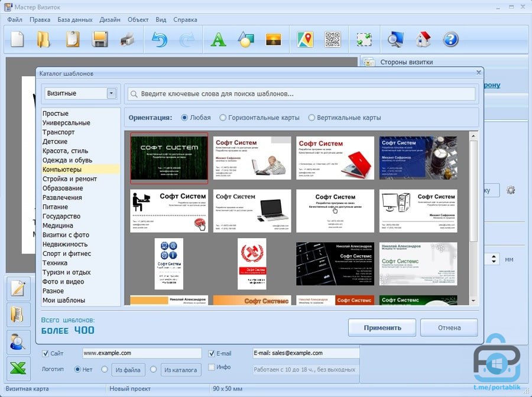Open the Справка menu

(x=185, y=19)
